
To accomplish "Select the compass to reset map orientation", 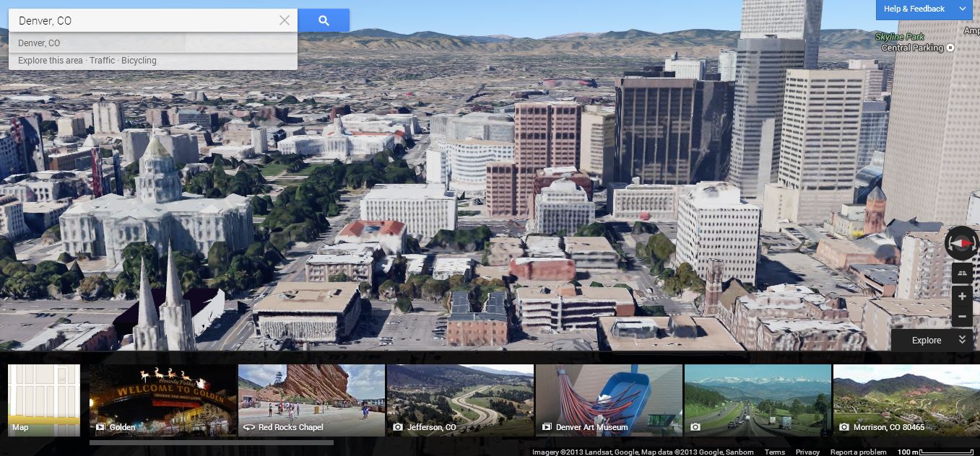I will [x=961, y=243].
